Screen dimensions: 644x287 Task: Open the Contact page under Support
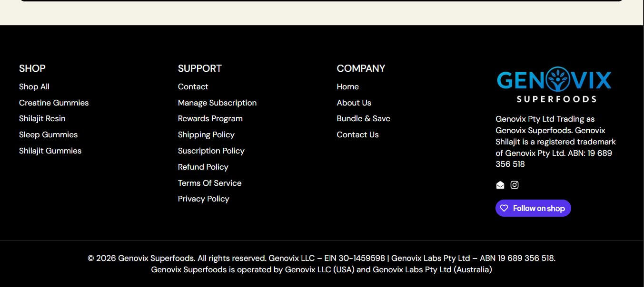tap(193, 86)
